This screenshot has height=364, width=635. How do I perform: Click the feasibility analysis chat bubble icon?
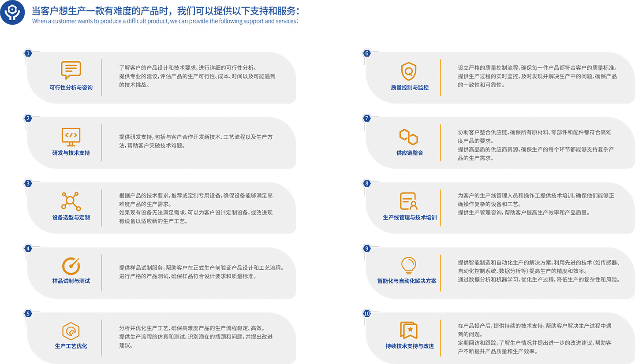71,71
